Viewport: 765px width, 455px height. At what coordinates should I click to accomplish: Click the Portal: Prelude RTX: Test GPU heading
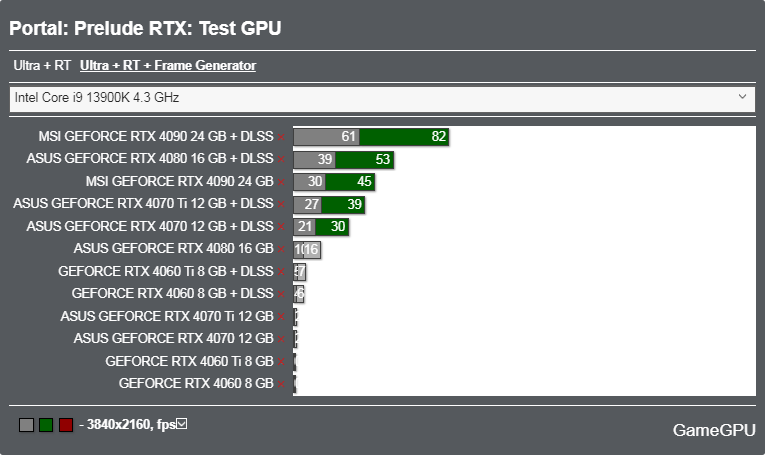(145, 28)
